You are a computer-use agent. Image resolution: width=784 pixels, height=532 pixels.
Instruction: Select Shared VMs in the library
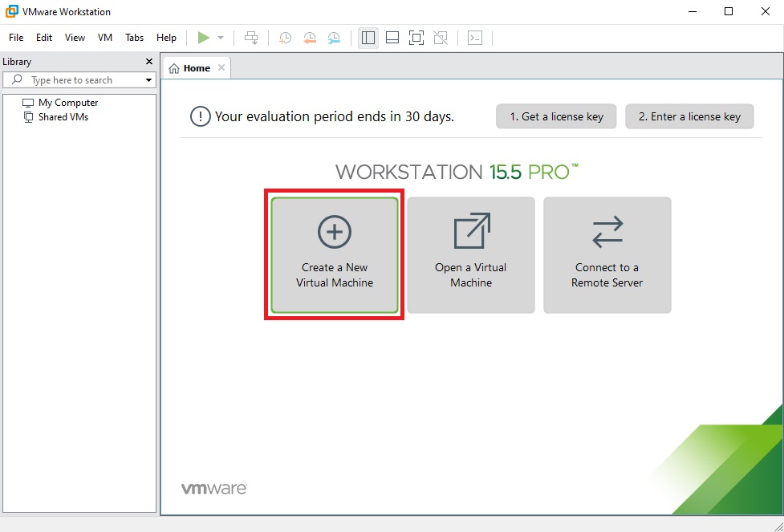[x=55, y=117]
